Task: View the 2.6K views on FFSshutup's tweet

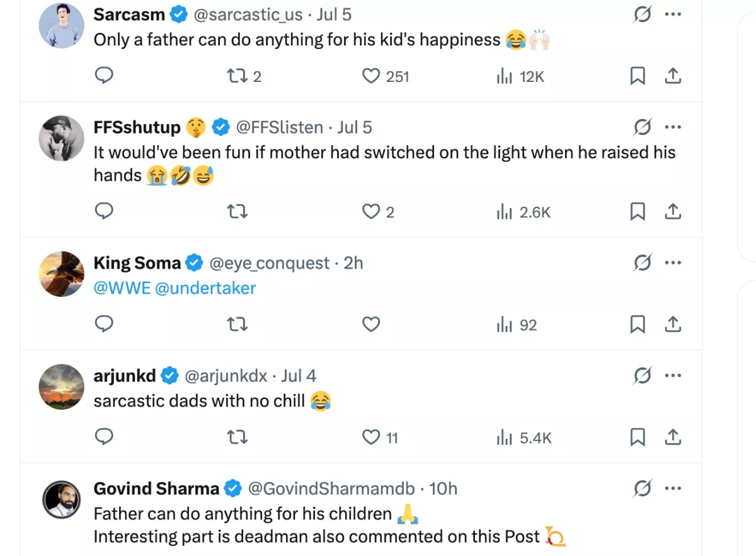Action: (524, 212)
